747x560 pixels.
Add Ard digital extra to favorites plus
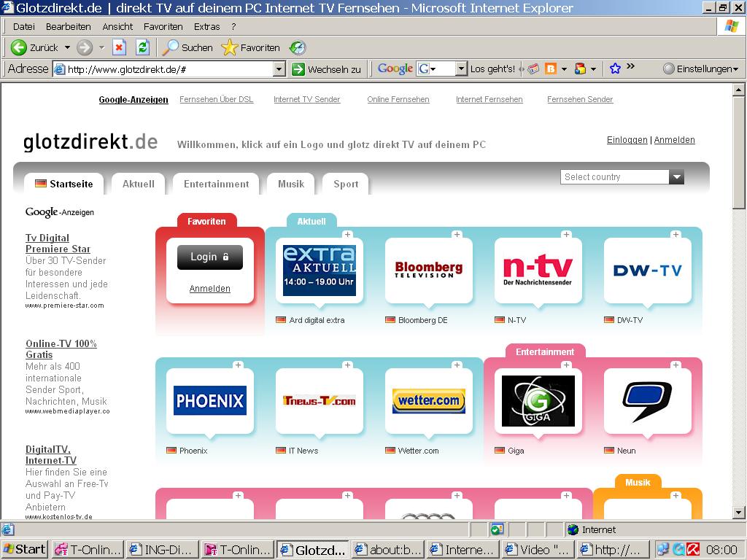(x=348, y=234)
